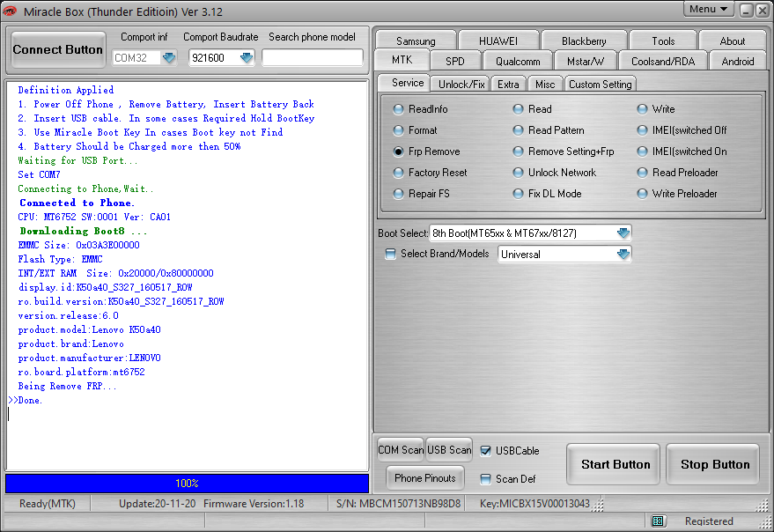
Task: Click the 'Connected to Phone.' log line
Action: 77,203
